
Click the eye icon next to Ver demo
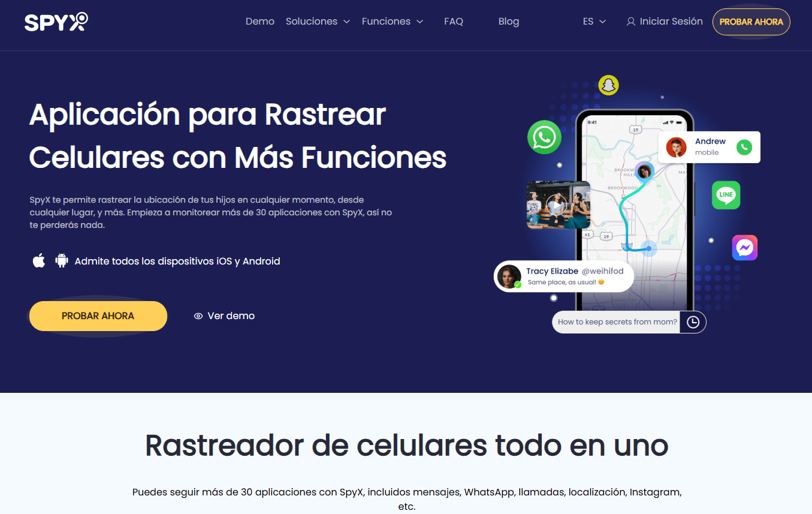pos(198,316)
